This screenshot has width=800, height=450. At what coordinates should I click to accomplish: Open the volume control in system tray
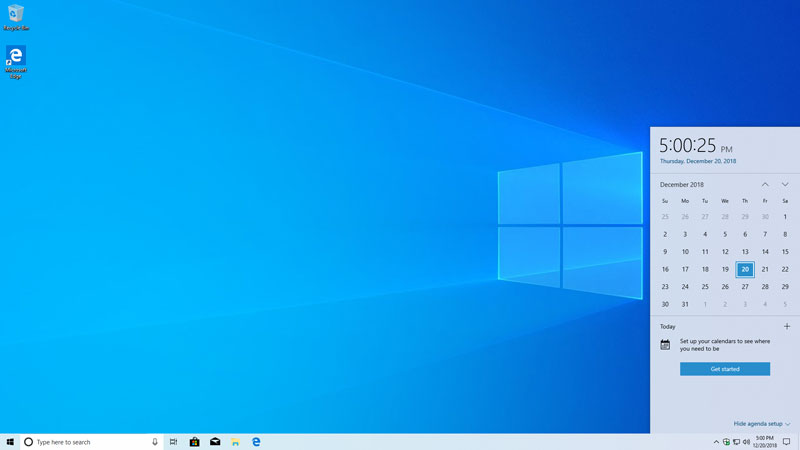tap(746, 441)
